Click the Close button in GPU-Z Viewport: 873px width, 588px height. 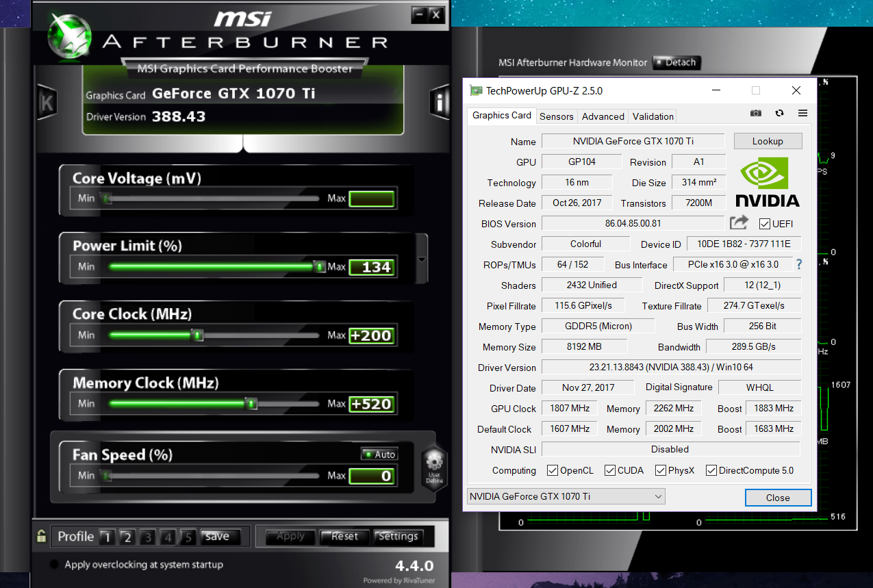[778, 498]
